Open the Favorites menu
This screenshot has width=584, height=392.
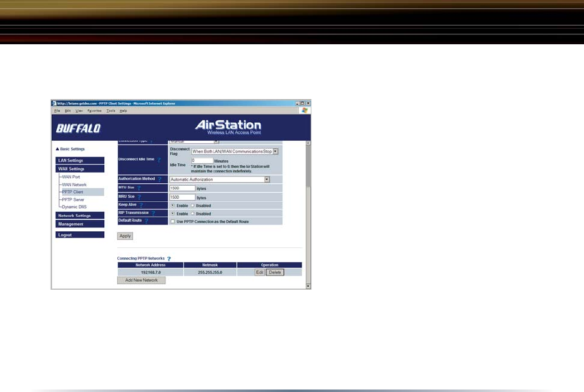[x=94, y=111]
